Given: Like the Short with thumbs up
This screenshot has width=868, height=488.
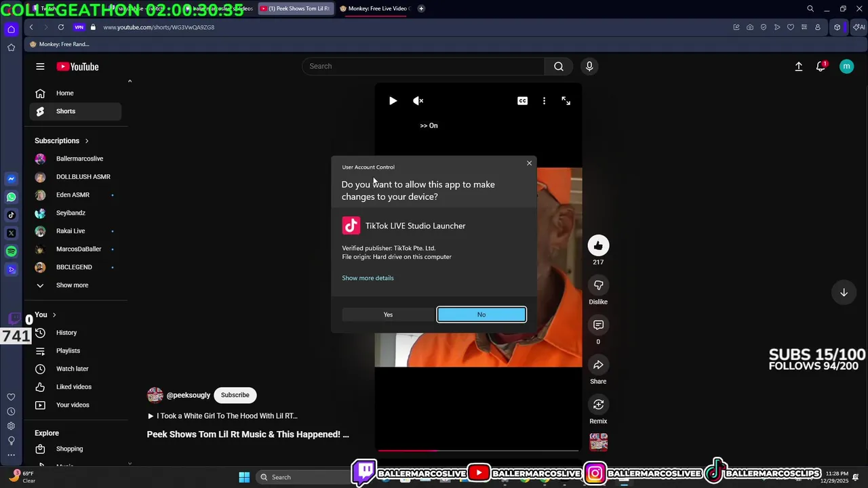Looking at the screenshot, I should [x=598, y=246].
